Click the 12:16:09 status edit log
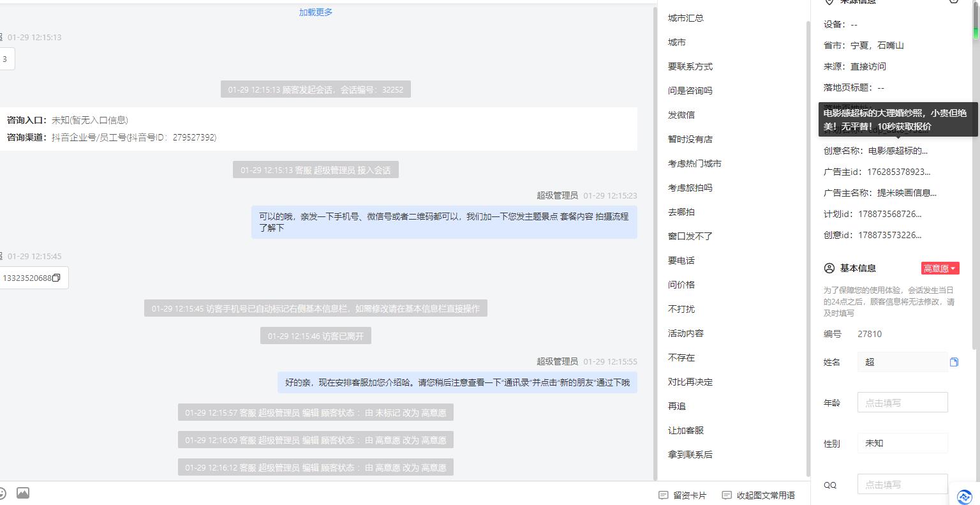Screen dimensions: 980x505 [316, 440]
